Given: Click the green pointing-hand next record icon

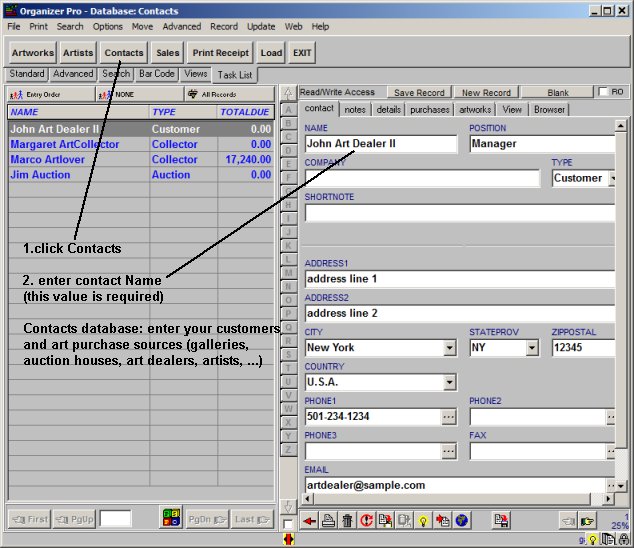Looking at the screenshot, I should coord(587,521).
